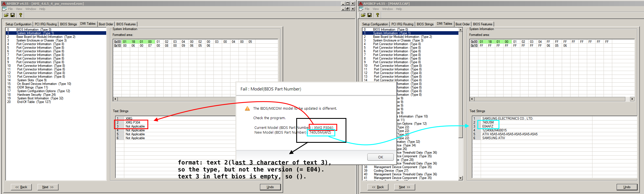Switch to BIOS Features tab, right window

483,24
